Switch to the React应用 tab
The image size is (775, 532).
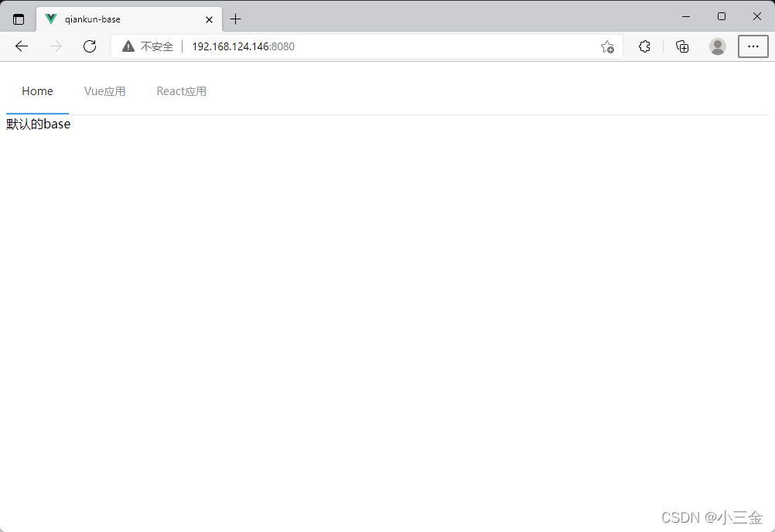[x=181, y=91]
